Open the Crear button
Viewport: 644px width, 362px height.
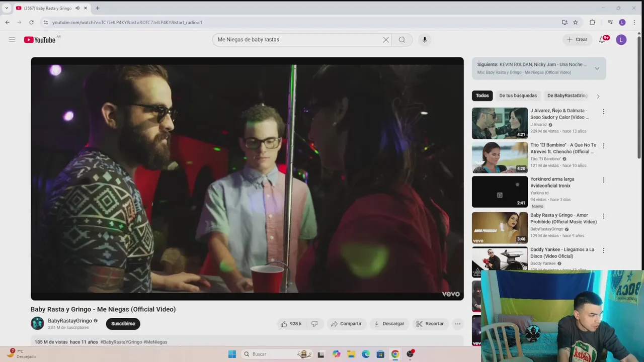click(x=577, y=40)
